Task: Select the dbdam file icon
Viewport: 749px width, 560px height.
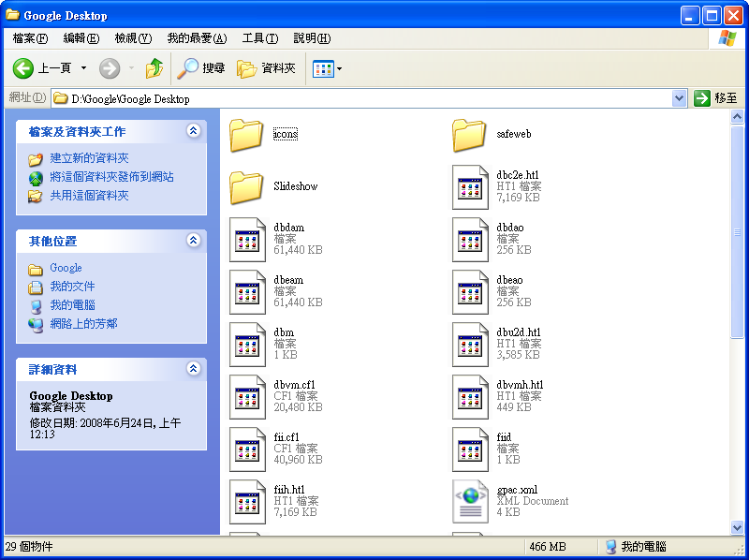Action: 247,240
